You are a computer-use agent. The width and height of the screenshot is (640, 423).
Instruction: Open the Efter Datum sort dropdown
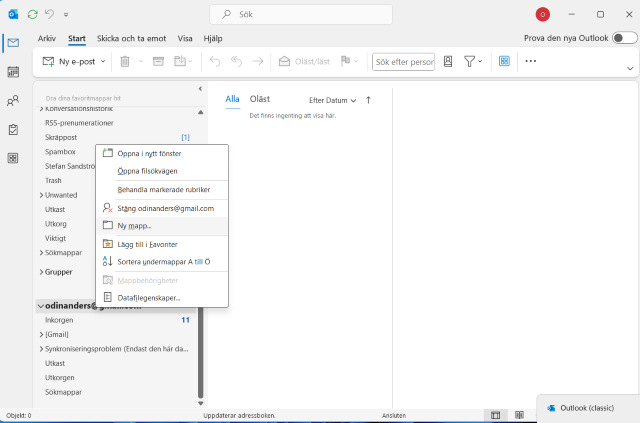(332, 100)
